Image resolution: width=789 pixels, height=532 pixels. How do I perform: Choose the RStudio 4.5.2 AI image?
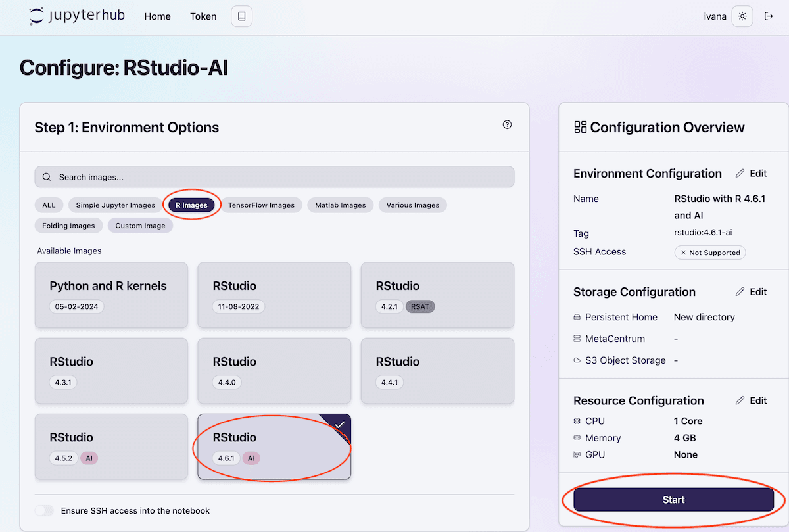111,447
